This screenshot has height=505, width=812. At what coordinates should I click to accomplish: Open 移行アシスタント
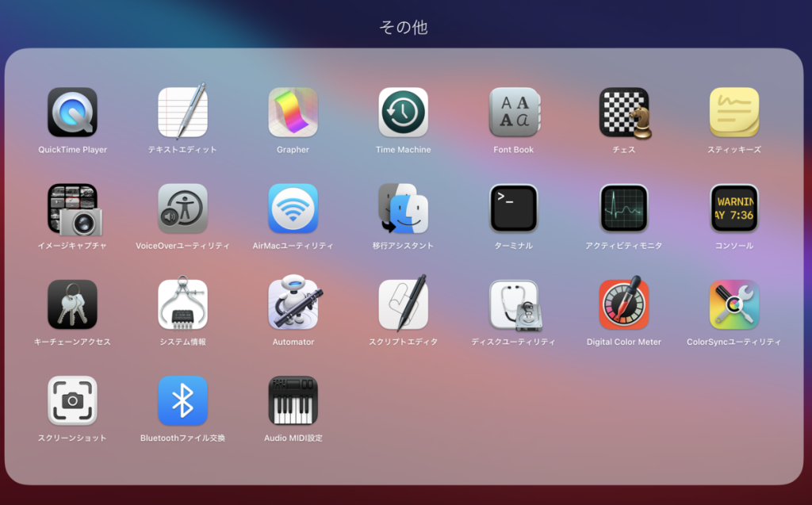(403, 209)
